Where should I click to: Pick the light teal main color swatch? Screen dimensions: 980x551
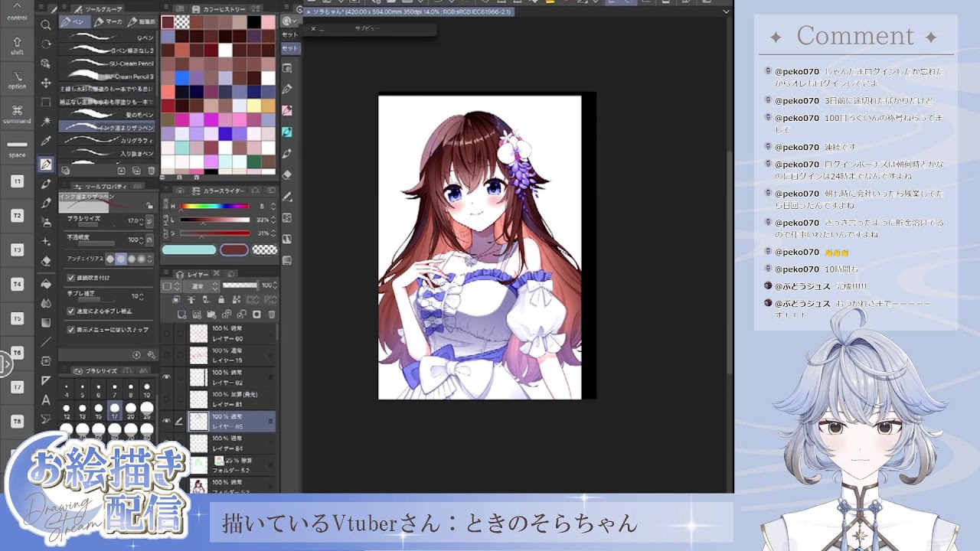189,249
